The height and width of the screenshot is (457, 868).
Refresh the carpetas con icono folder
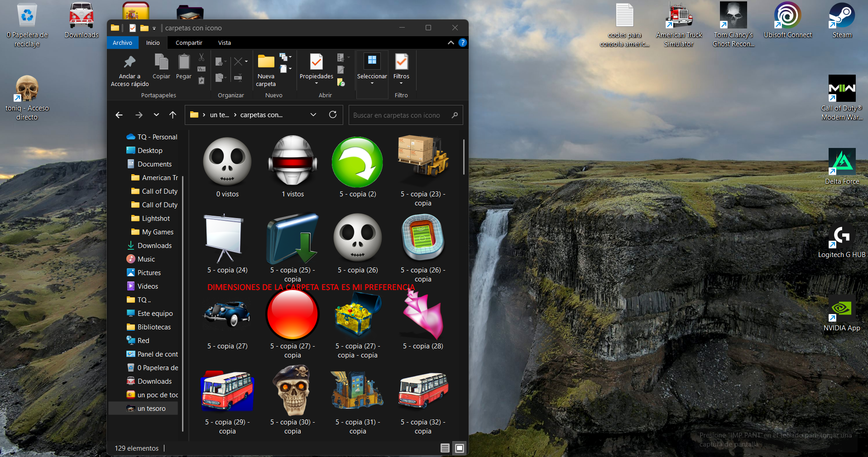[x=333, y=115]
